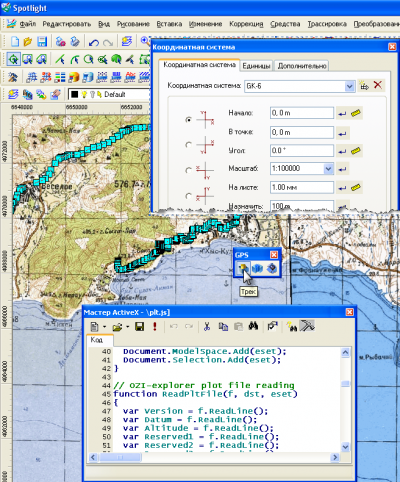Click new coordinate system icon beside dropdown
The image size is (400, 482).
(364, 86)
